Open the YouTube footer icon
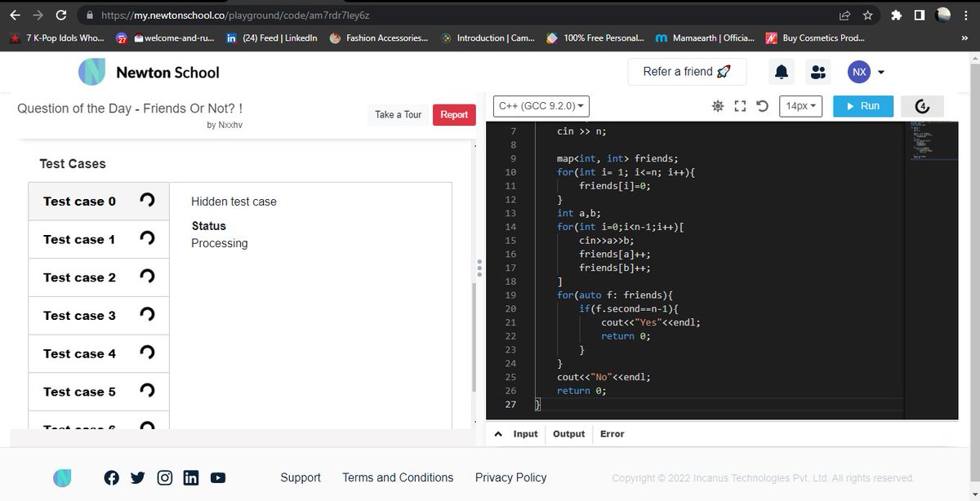Screen dimensions: 980x501 click(x=217, y=478)
